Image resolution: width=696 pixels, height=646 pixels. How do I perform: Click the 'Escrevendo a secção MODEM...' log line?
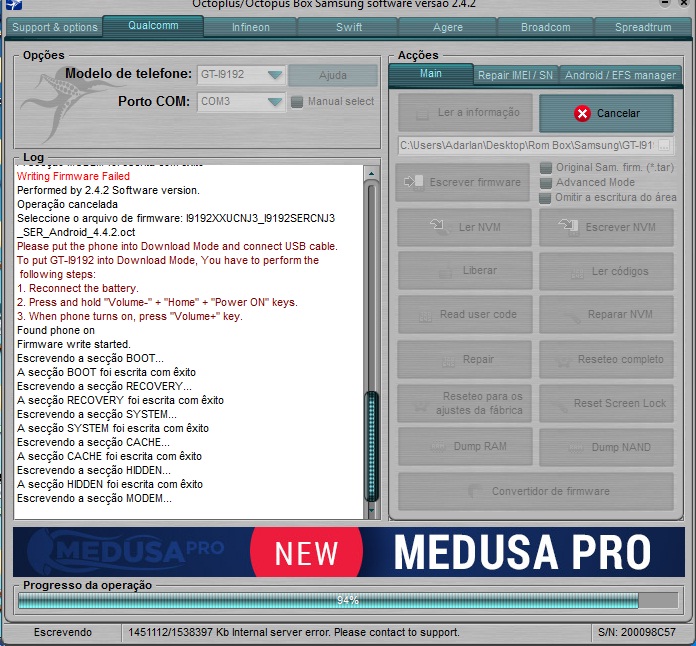[94, 498]
